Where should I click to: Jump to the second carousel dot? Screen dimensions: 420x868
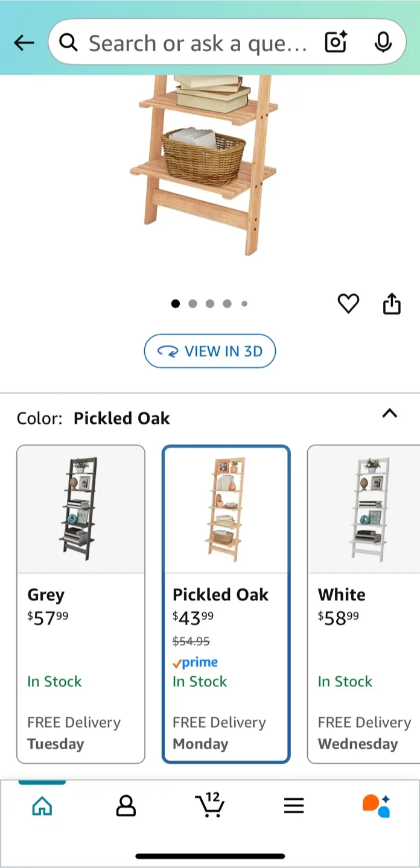(192, 304)
